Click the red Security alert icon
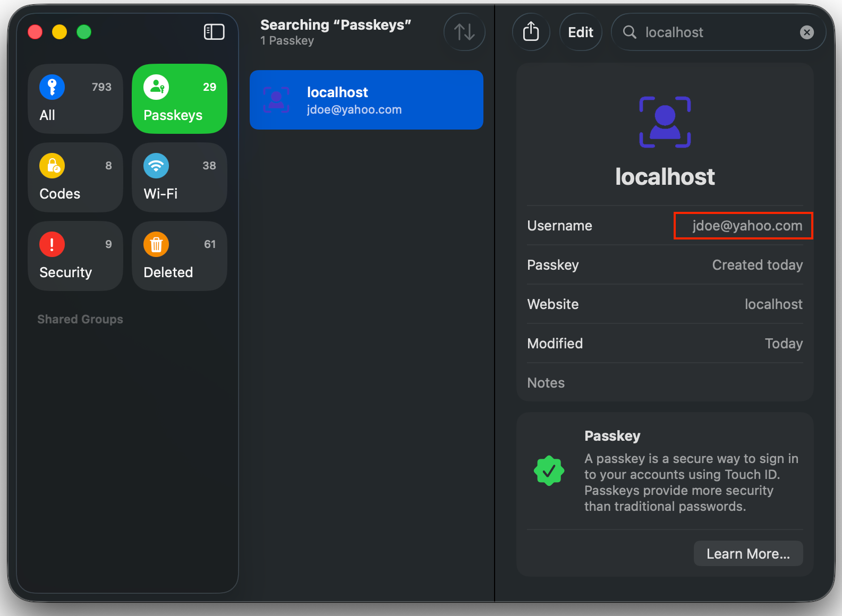Image resolution: width=842 pixels, height=616 pixels. (52, 244)
